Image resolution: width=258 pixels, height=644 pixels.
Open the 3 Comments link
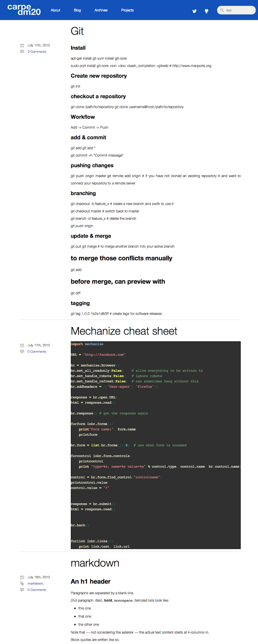pyautogui.click(x=37, y=52)
